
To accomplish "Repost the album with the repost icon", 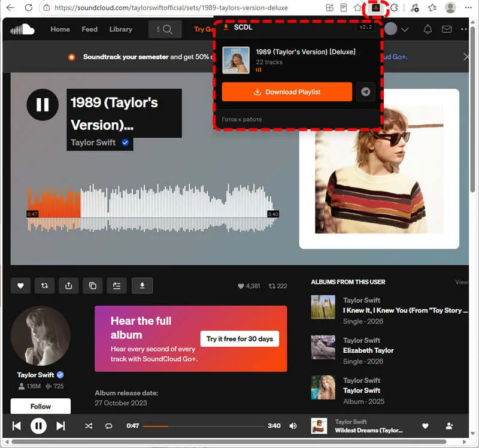I will pyautogui.click(x=44, y=286).
